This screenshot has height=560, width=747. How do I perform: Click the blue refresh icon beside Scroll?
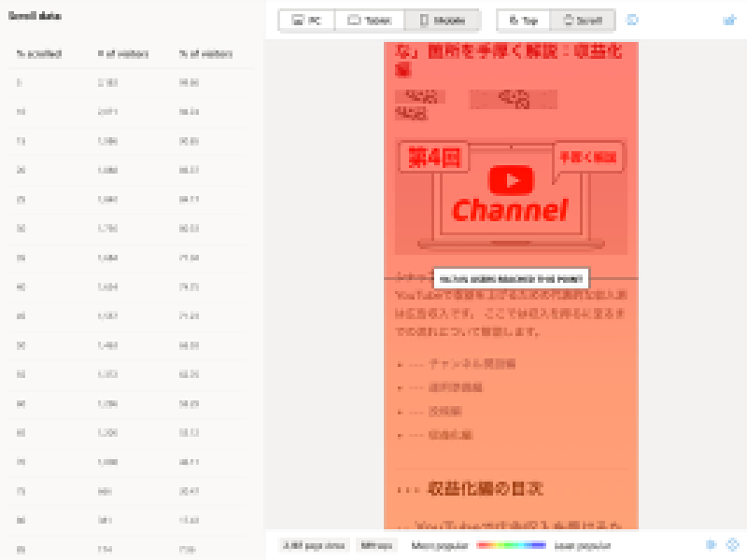632,20
